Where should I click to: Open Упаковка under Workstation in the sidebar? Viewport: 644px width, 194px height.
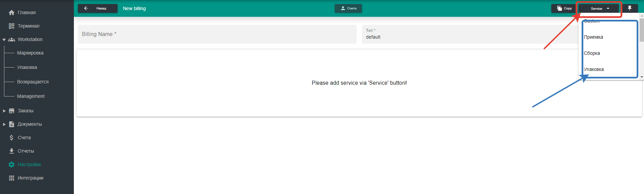pos(27,67)
